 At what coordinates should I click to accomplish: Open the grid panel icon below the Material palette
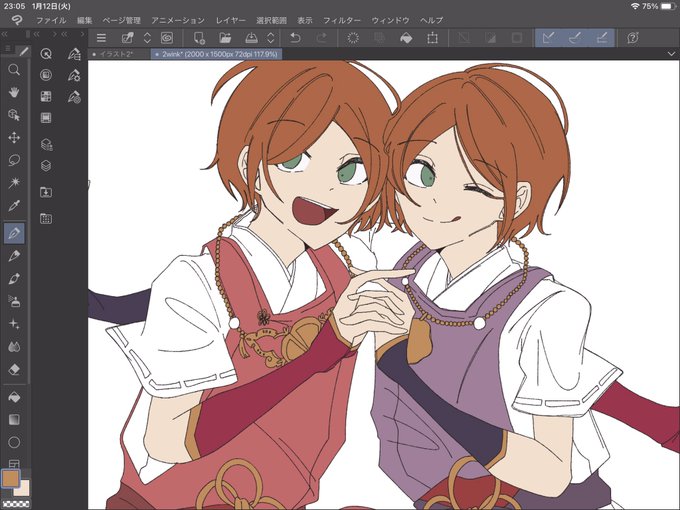coord(46,219)
